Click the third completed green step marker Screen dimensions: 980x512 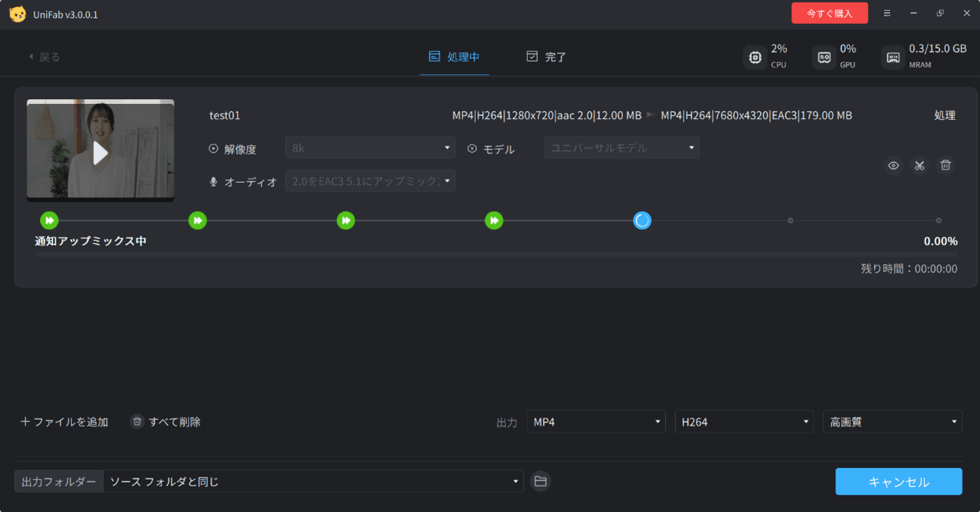click(x=345, y=220)
